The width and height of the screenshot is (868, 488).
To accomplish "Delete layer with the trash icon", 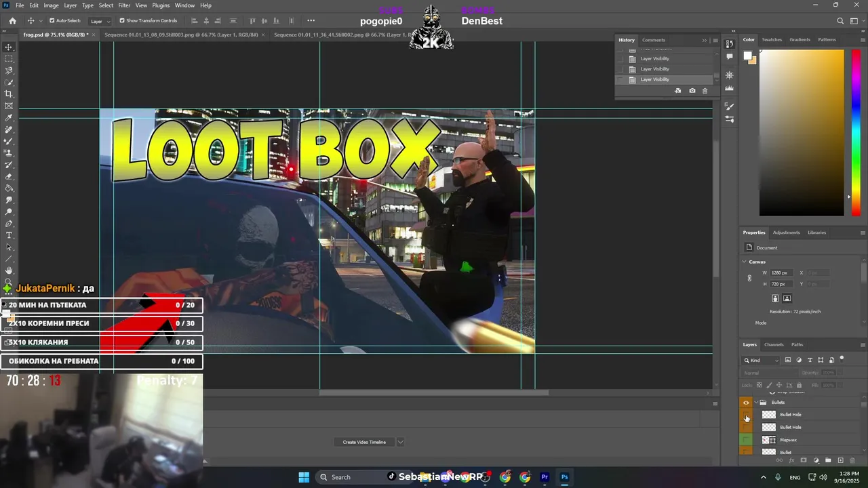I will (852, 461).
